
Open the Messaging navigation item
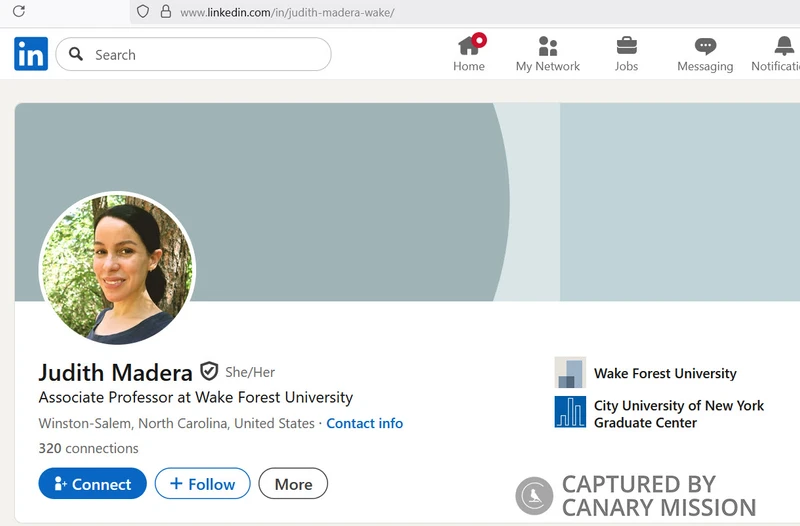(x=705, y=54)
